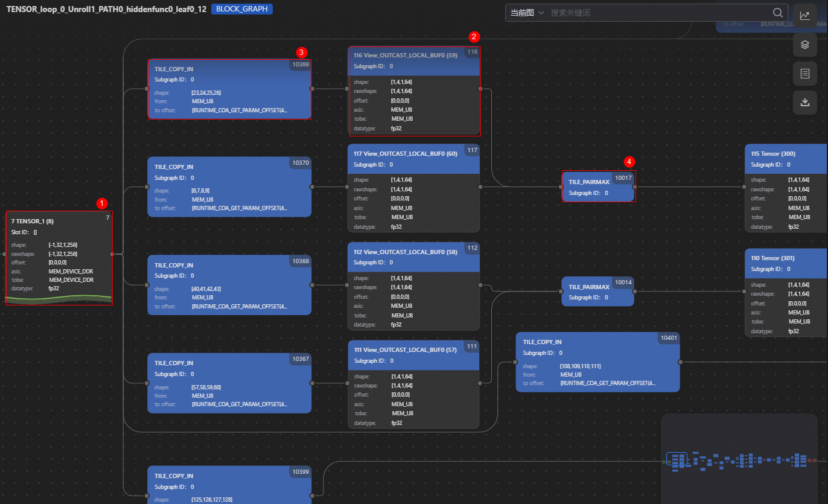Type in the 搜索关键词 search field
Image resolution: width=828 pixels, height=504 pixels.
tap(658, 13)
